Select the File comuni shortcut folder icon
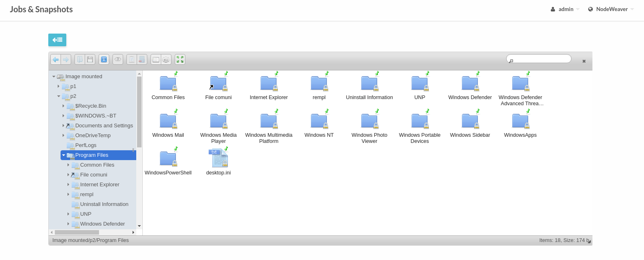The height and width of the screenshot is (260, 644). [218, 83]
